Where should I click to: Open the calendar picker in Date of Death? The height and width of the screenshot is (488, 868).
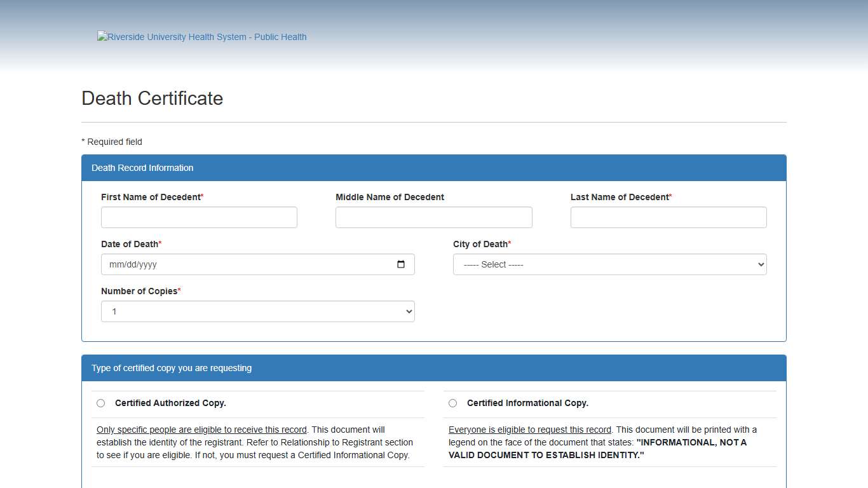coord(401,264)
